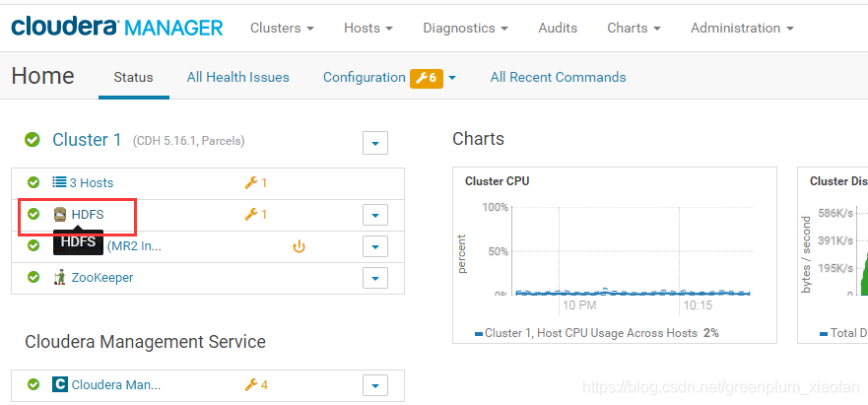868x405 pixels.
Task: Open the Cloudera Man... service link
Action: [116, 384]
